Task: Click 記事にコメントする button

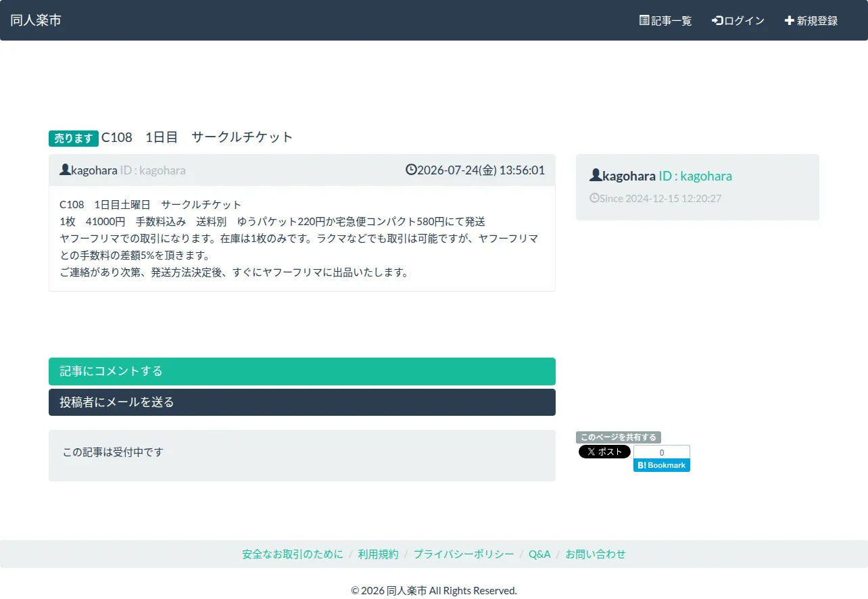Action: point(302,371)
